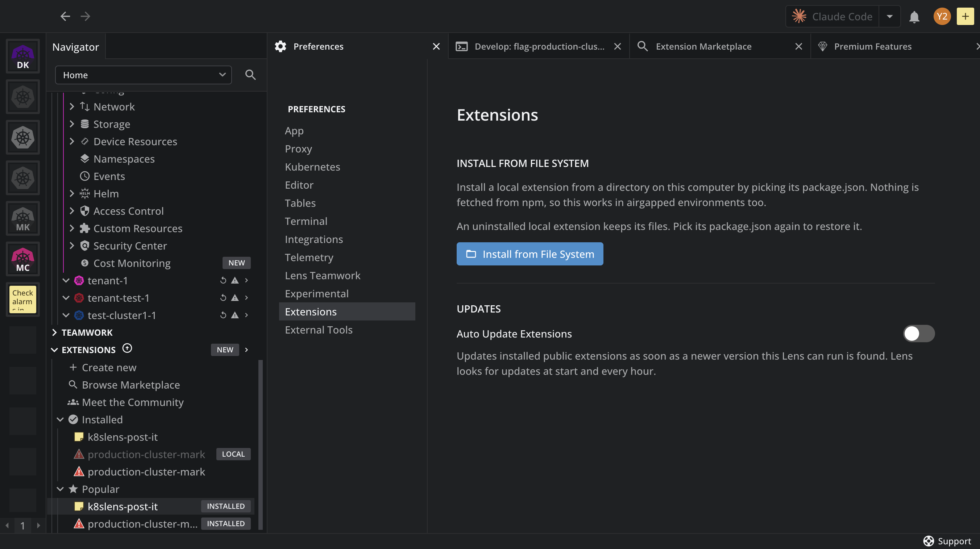This screenshot has height=549, width=980.
Task: Click the extensions list scrollbar
Action: point(261,445)
